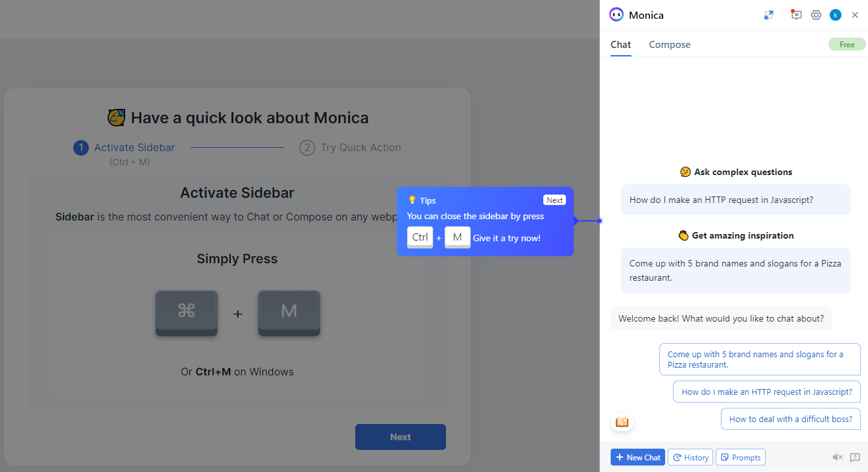Open the help feedback icon
868x472 pixels.
click(855, 457)
